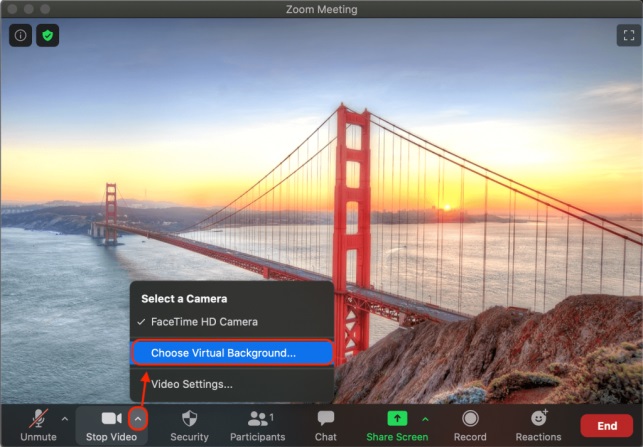Open the Chat panel
The width and height of the screenshot is (643, 447).
[x=326, y=425]
